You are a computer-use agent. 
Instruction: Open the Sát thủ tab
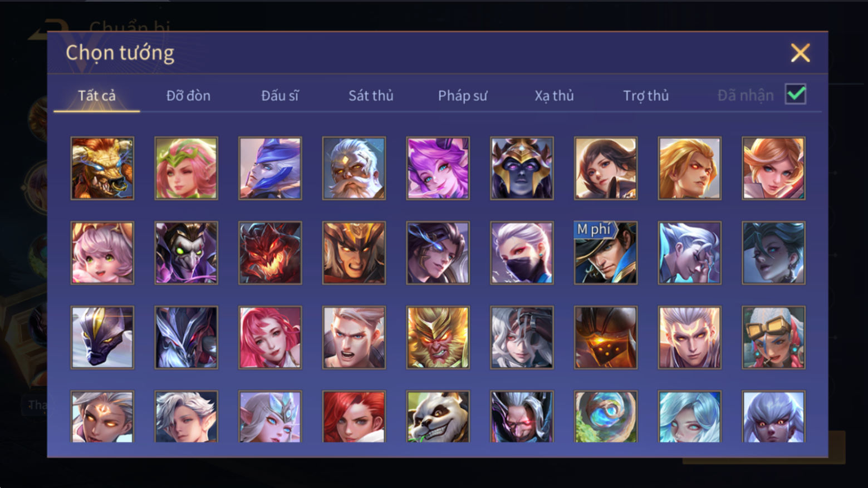pyautogui.click(x=371, y=96)
